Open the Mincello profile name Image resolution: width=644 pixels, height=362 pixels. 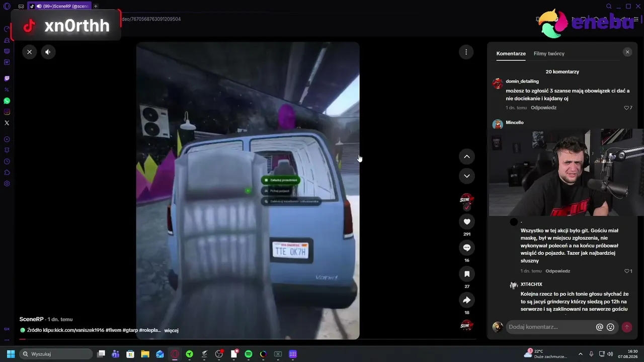(x=515, y=123)
